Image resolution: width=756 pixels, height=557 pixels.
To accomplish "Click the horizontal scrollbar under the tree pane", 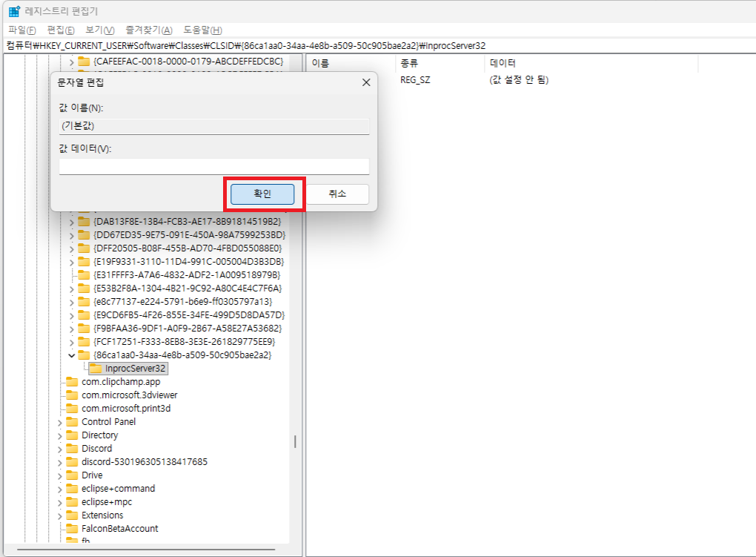I will coord(147,550).
